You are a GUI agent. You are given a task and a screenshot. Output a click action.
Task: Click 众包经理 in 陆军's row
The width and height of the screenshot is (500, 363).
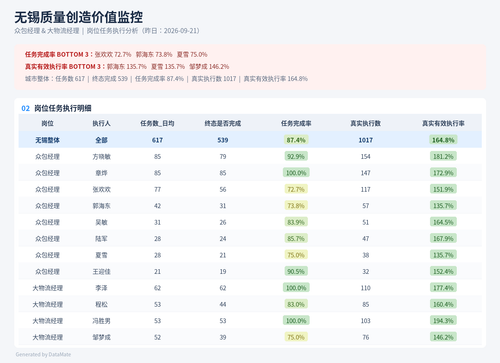[47, 239]
